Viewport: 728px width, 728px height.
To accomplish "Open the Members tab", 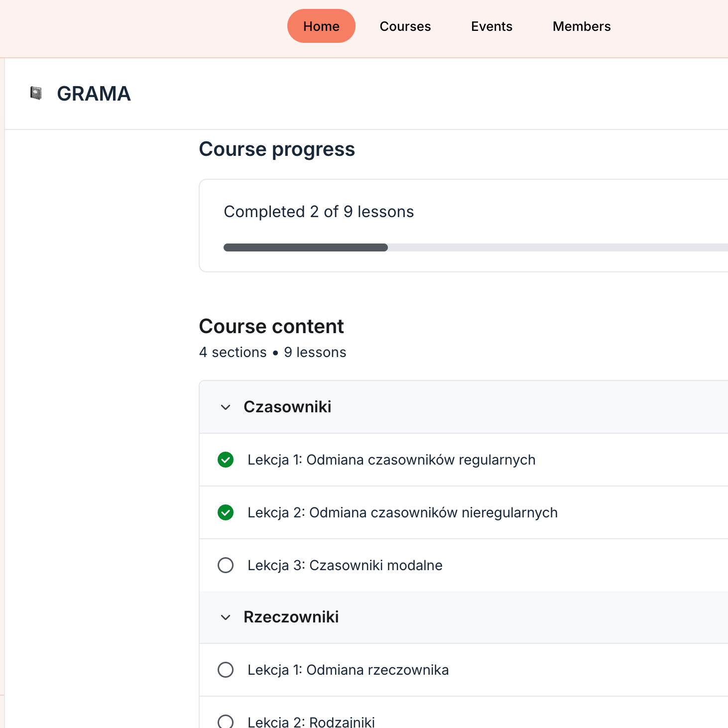I will click(582, 26).
